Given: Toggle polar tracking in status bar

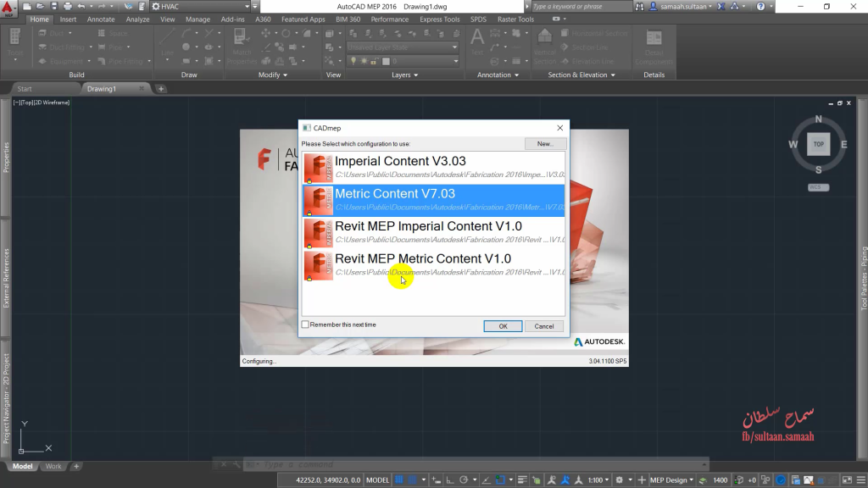Looking at the screenshot, I should pos(464,480).
